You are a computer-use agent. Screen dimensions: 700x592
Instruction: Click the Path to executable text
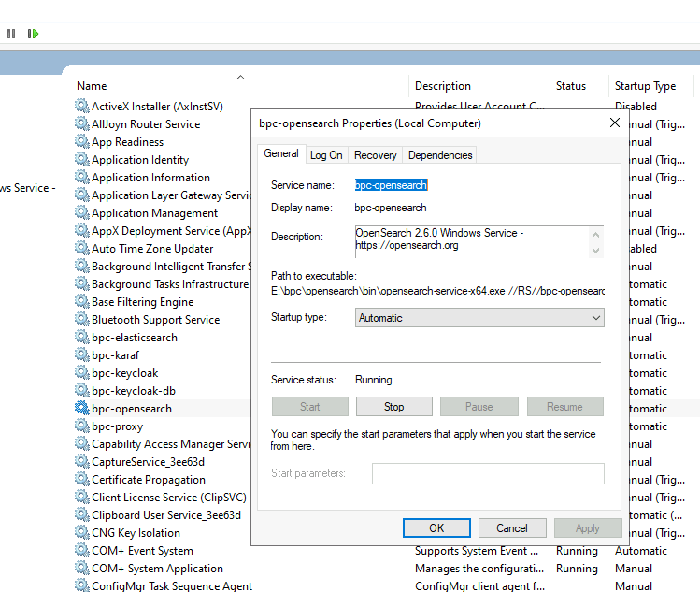tap(437, 291)
